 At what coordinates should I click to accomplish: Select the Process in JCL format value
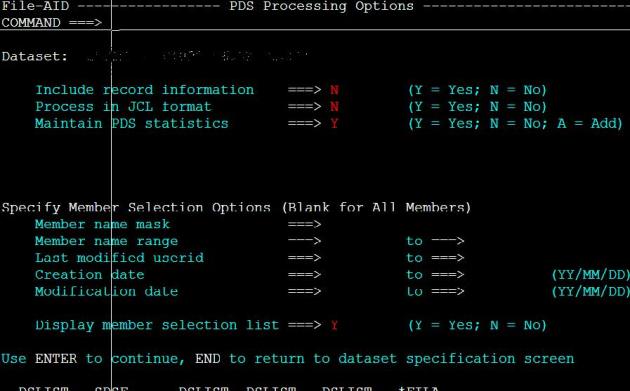coord(334,106)
